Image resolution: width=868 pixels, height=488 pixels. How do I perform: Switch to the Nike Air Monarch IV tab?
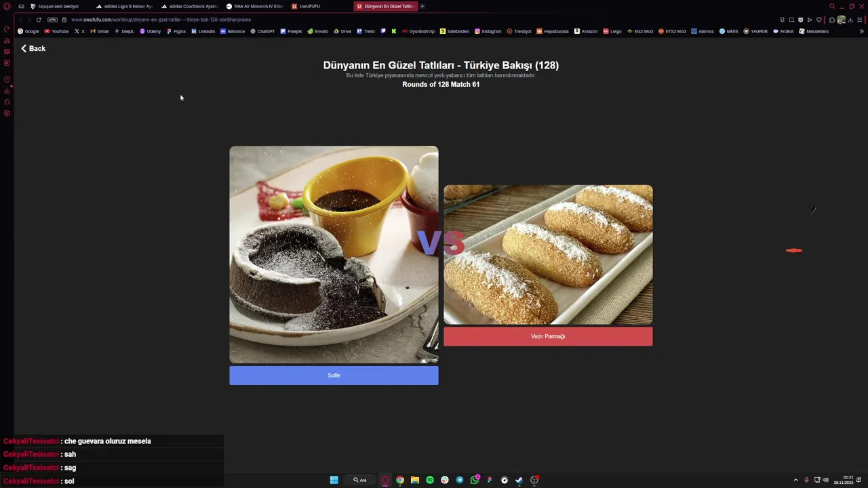click(x=256, y=6)
